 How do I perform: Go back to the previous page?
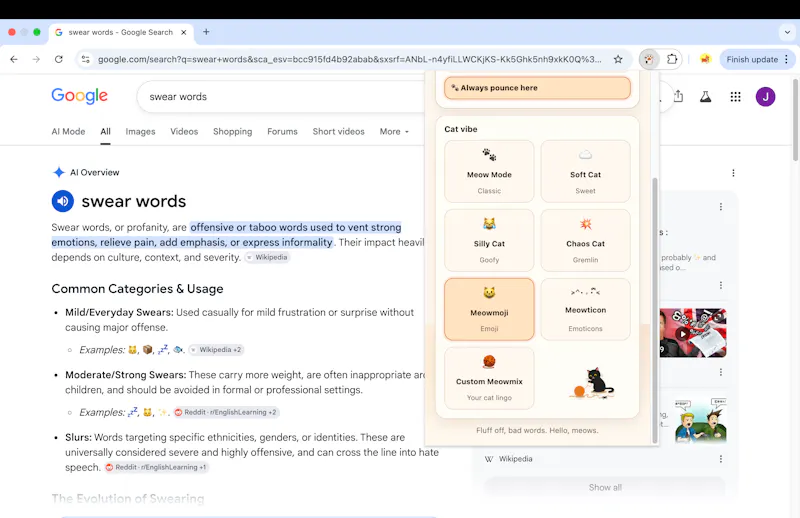pos(14,59)
